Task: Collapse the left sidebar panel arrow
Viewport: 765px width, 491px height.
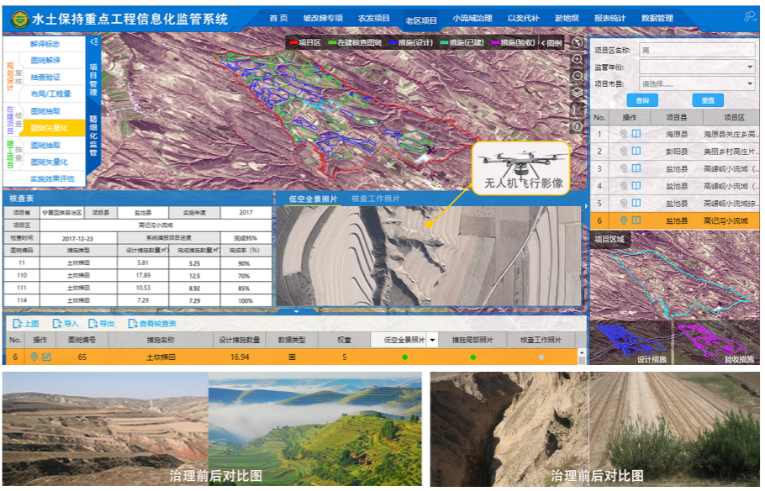Action: tap(93, 43)
